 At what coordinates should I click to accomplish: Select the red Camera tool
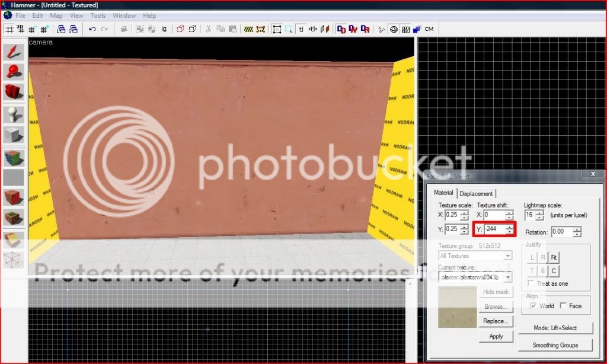(14, 92)
